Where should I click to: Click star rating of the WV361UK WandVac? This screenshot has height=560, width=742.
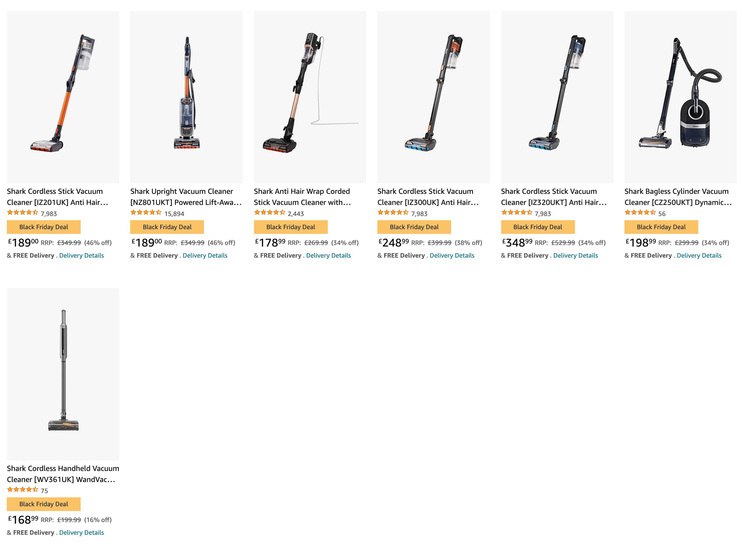click(x=22, y=490)
